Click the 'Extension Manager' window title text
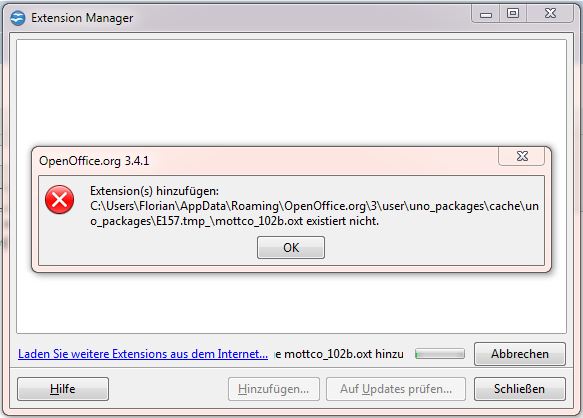 coord(82,18)
